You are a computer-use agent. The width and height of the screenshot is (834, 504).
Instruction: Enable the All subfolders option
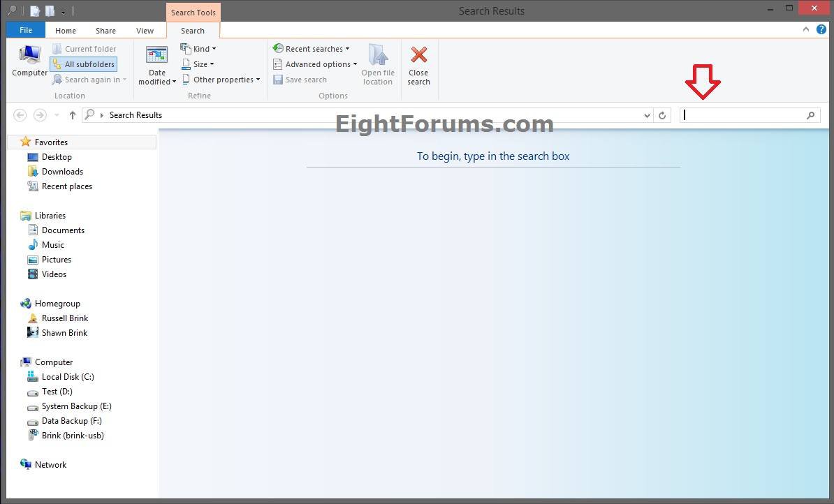point(83,64)
